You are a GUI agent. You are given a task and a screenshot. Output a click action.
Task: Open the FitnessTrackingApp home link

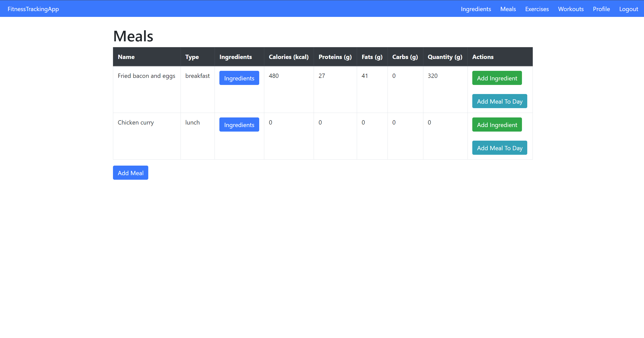33,9
